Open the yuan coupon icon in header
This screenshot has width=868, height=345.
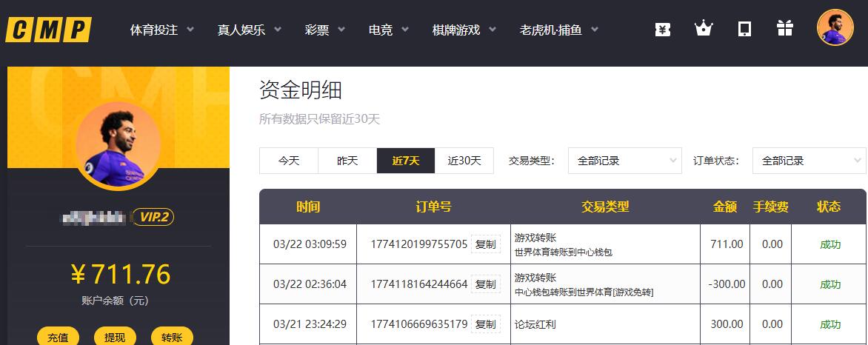click(663, 29)
